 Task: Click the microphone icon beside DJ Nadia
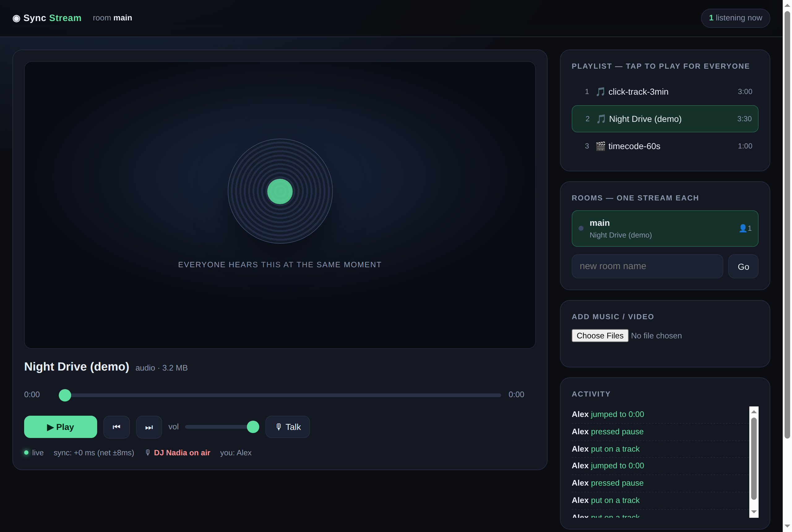click(148, 453)
